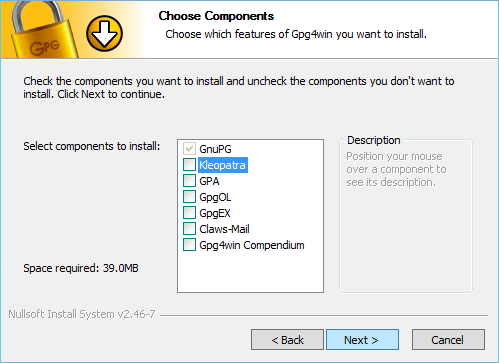
Task: Tick the GpgEX checkbox
Action: click(189, 213)
